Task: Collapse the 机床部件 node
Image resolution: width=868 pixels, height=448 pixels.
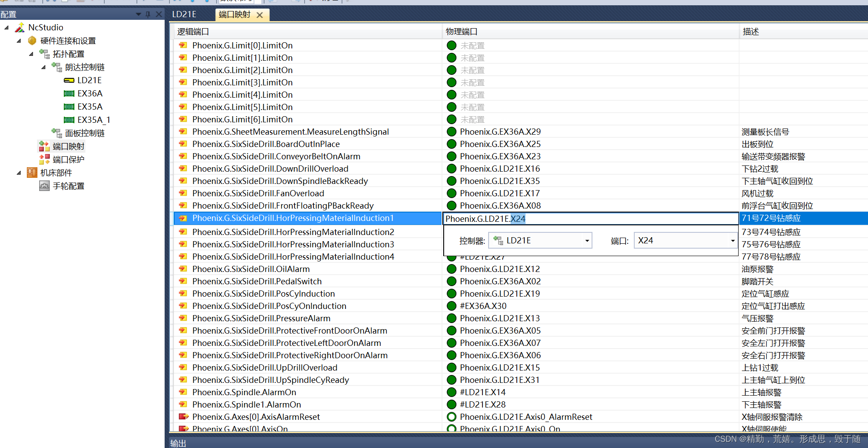Action: pyautogui.click(x=19, y=173)
